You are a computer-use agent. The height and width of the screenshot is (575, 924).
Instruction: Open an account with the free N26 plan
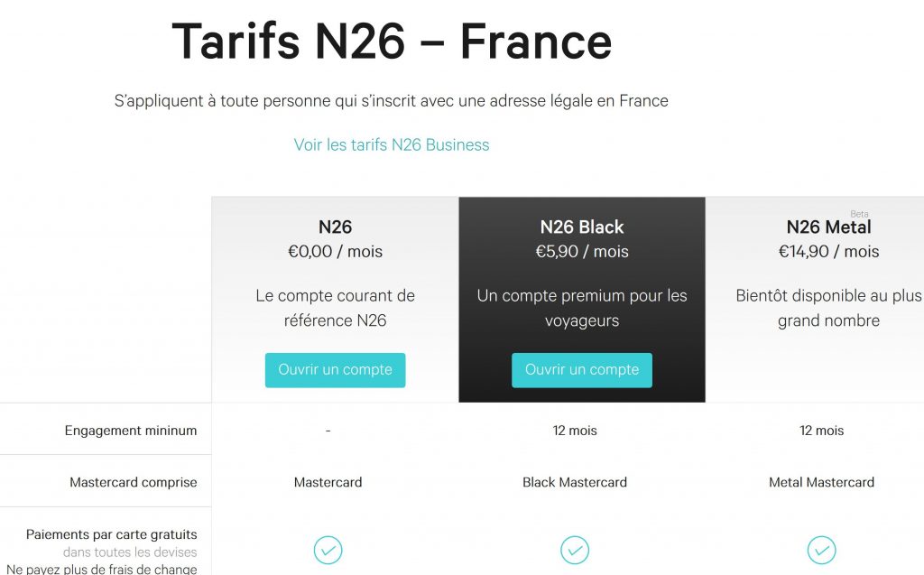(335, 369)
